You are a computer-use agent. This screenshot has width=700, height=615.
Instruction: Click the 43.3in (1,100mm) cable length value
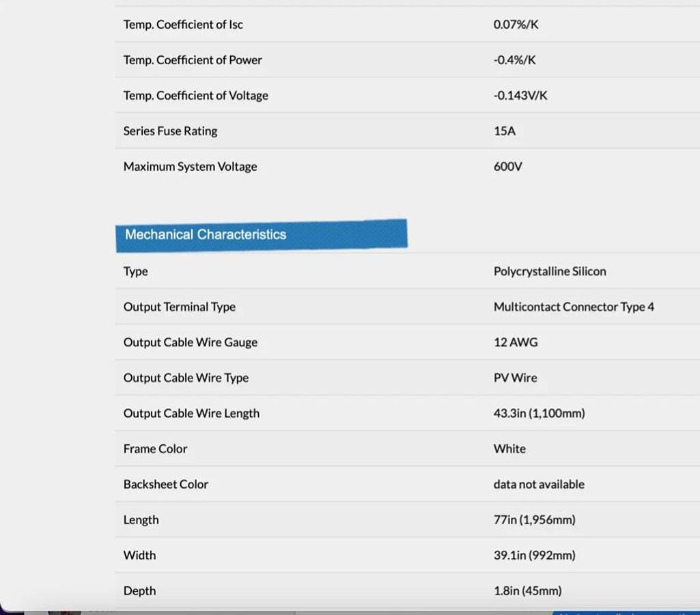pyautogui.click(x=539, y=413)
